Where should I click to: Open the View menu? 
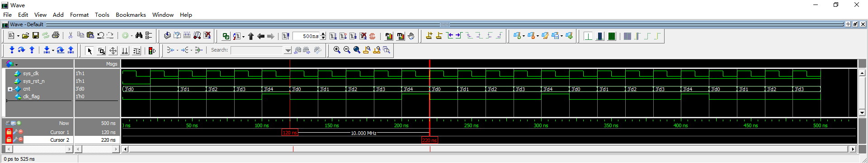(40, 14)
